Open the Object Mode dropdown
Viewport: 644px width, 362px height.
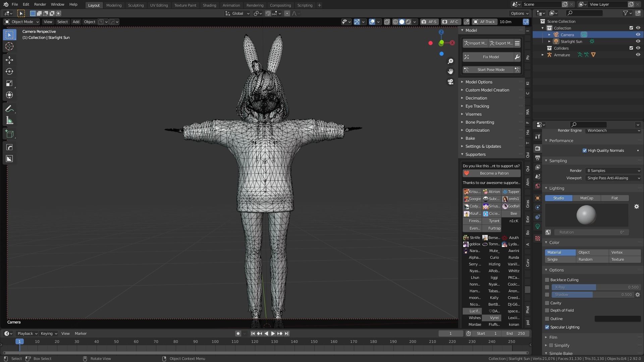[22, 22]
